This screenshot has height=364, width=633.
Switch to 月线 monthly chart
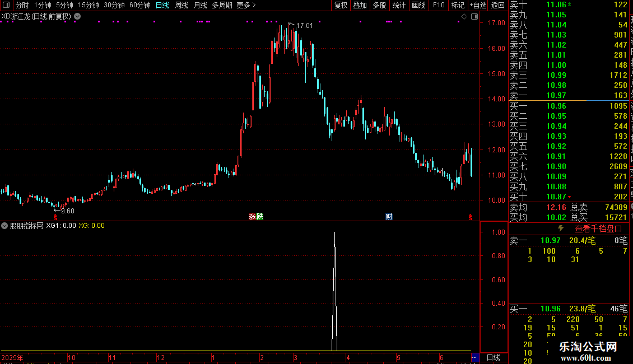coord(200,5)
